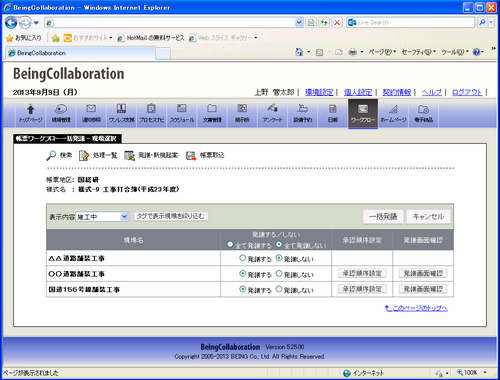This screenshot has height=380, width=500.
Task: Click the 一括発議 button
Action: pos(383,217)
